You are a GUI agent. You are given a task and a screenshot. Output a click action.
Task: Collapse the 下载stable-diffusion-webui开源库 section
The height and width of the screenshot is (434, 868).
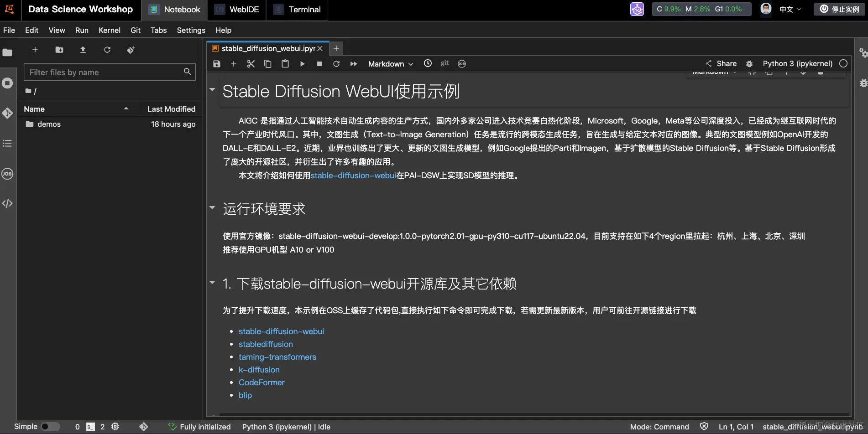coord(212,282)
